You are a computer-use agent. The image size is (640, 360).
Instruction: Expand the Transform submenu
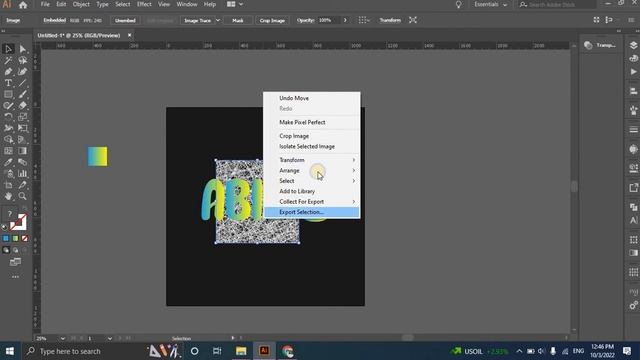point(312,160)
